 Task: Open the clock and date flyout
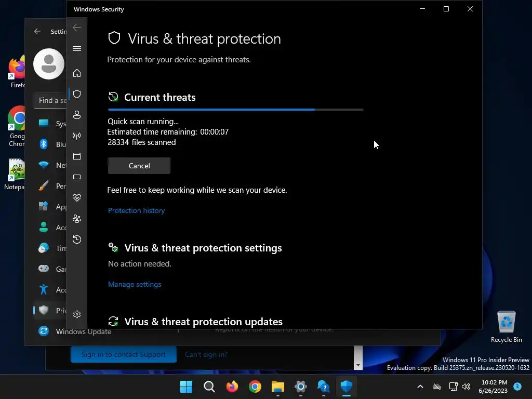pyautogui.click(x=493, y=387)
